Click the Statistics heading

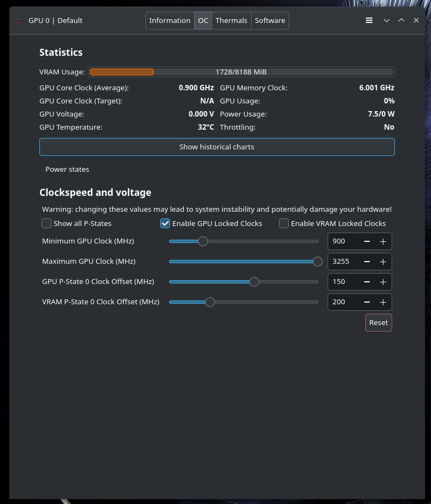click(61, 53)
